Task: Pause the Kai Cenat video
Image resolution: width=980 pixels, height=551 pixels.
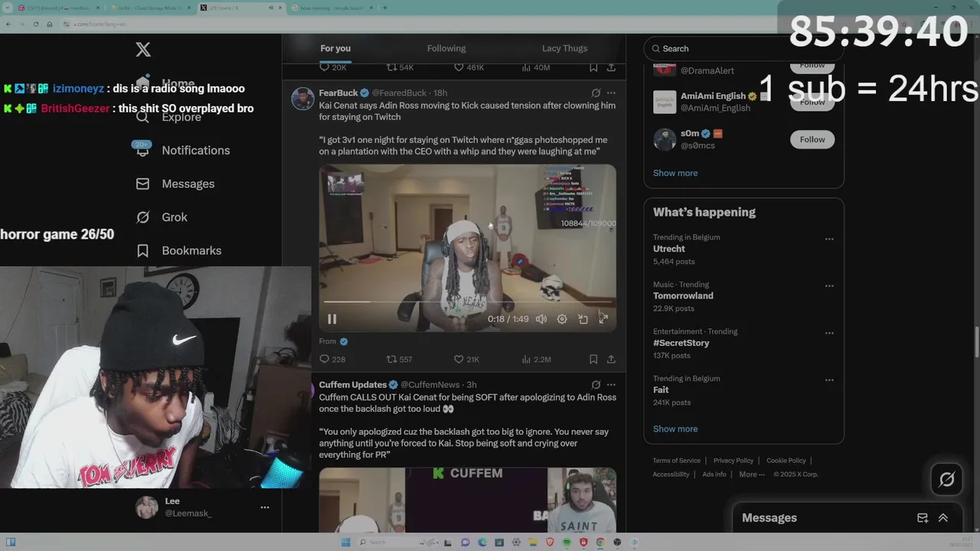Action: (332, 319)
